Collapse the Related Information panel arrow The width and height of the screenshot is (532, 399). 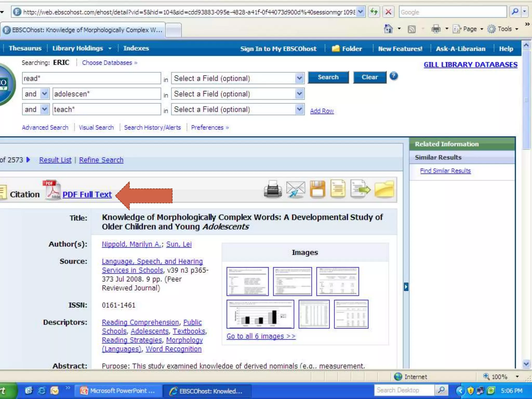pos(406,287)
